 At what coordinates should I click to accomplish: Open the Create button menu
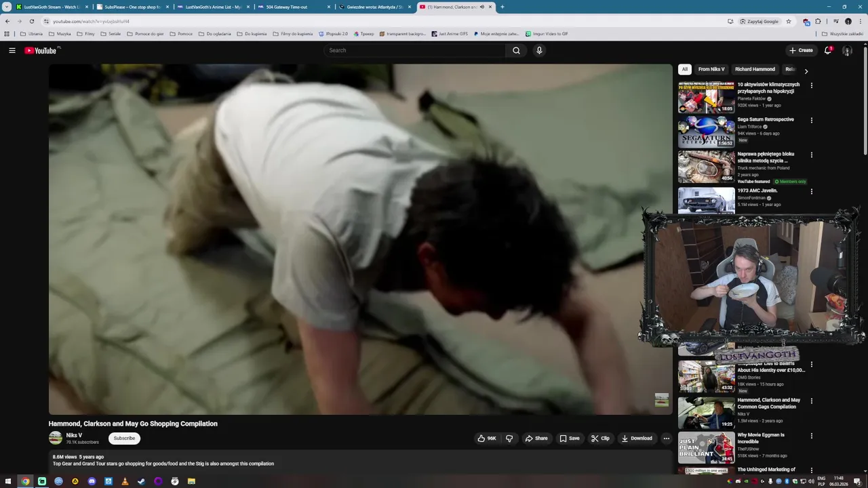(801, 50)
